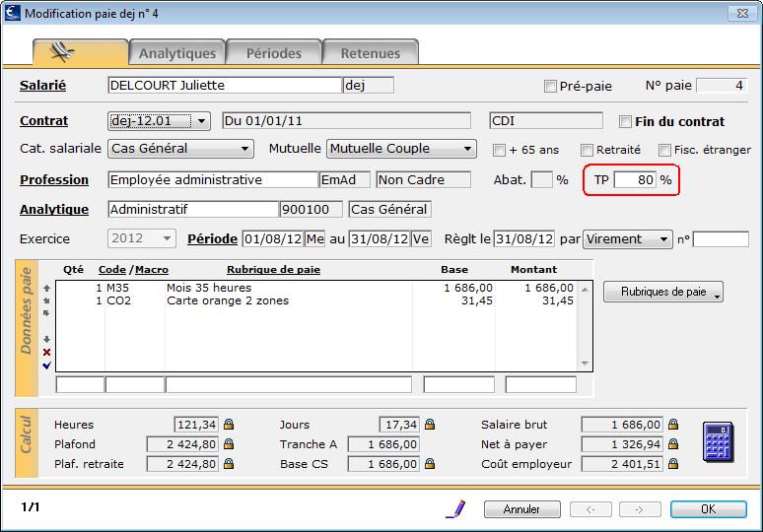
Task: Toggle the lock next to Plaf. retraite
Action: click(x=229, y=464)
